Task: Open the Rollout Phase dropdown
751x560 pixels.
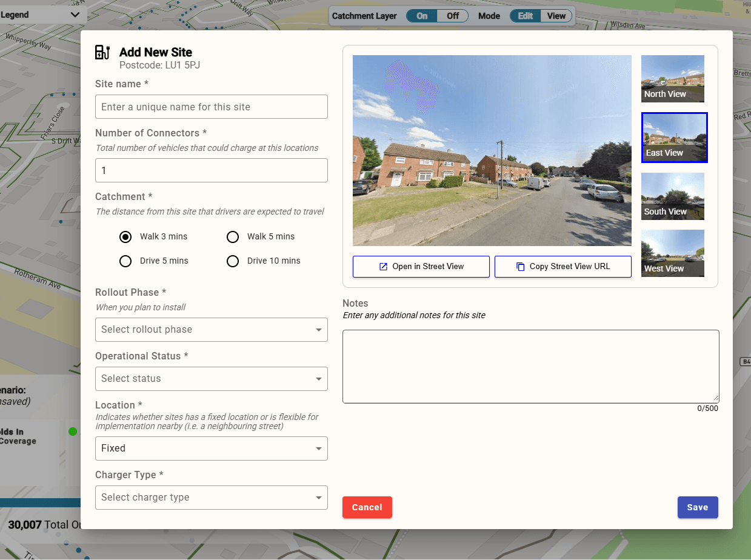Action: click(211, 330)
